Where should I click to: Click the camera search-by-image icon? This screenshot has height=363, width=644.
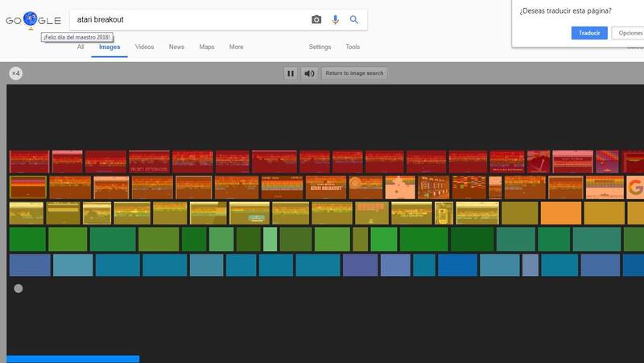[316, 19]
